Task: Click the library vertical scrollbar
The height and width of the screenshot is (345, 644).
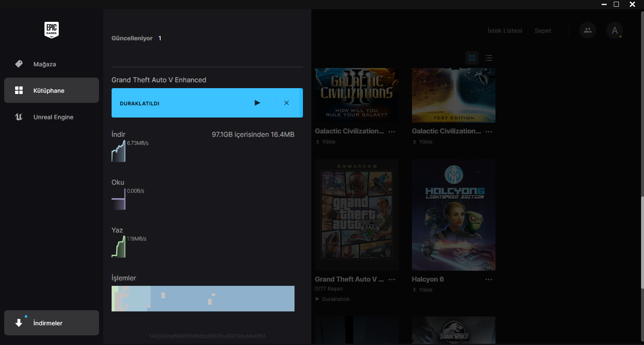Action: click(x=642, y=243)
